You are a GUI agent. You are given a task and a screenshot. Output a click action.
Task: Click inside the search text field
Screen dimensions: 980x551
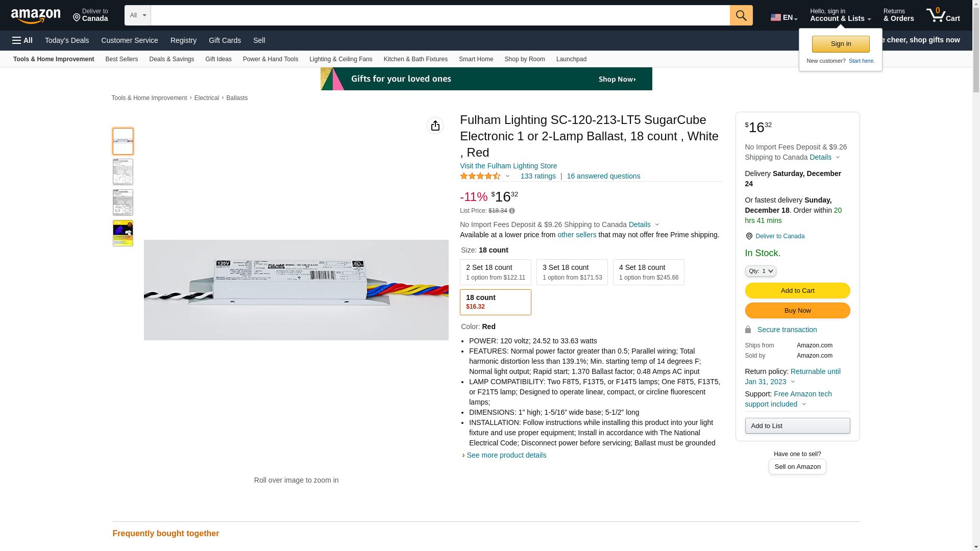click(439, 15)
